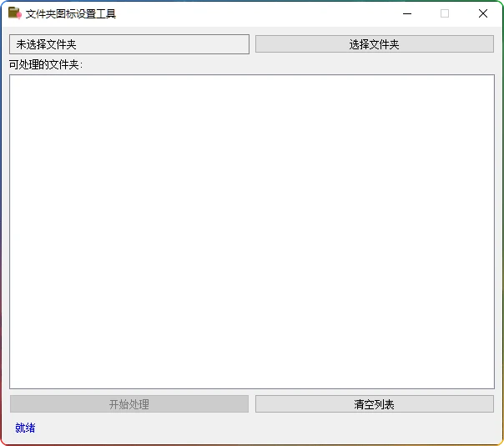Image resolution: width=504 pixels, height=446 pixels.
Task: Click inside the empty folder list box
Action: tap(252, 231)
